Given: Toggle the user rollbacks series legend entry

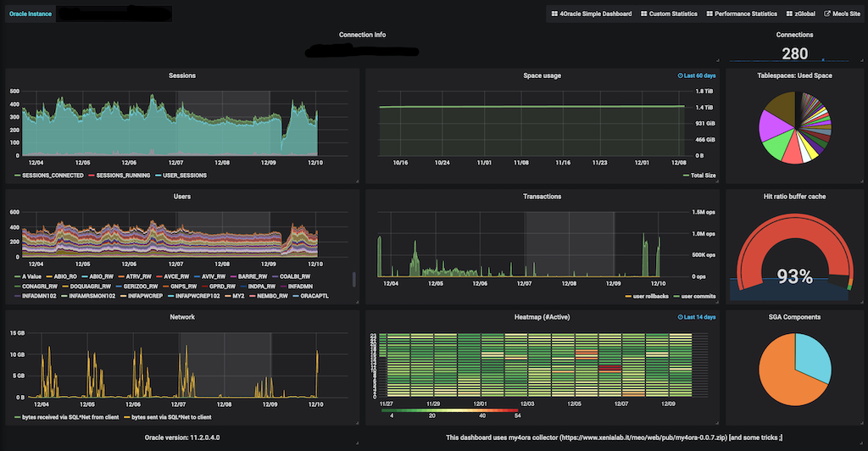Looking at the screenshot, I should (x=647, y=297).
